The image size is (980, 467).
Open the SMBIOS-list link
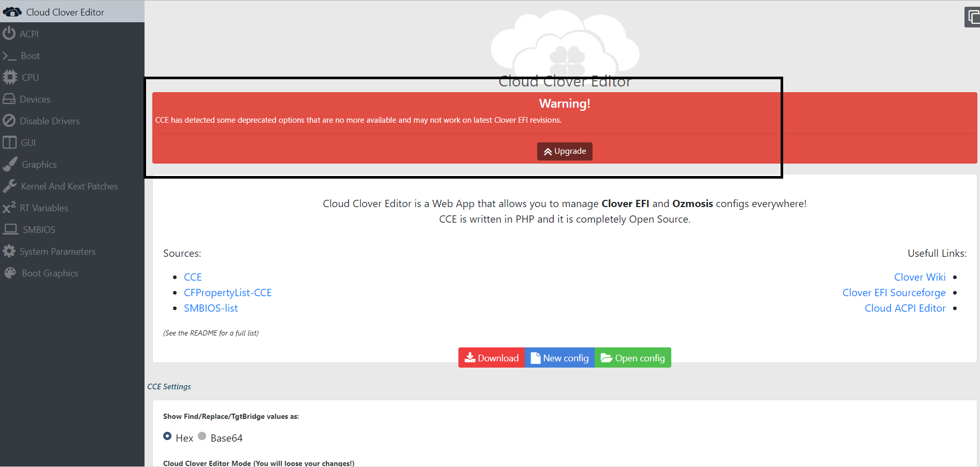click(x=211, y=308)
